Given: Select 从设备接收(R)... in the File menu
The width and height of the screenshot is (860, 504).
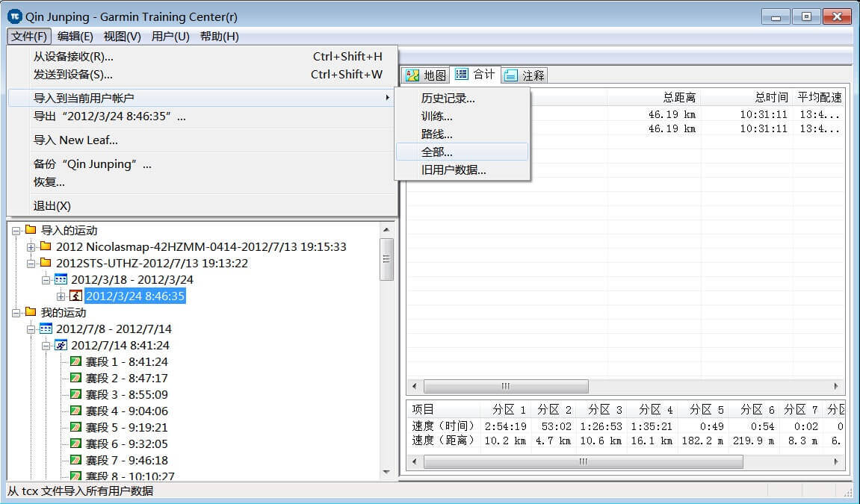Looking at the screenshot, I should point(202,57).
